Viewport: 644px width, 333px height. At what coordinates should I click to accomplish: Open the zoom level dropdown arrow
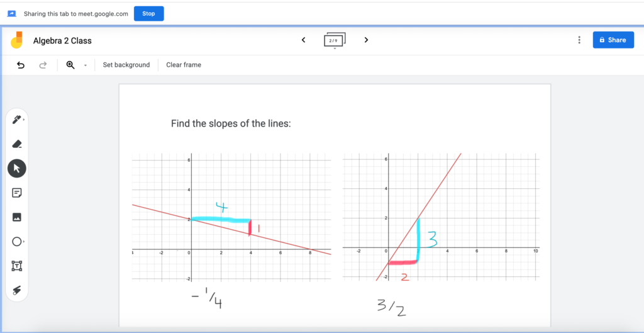point(86,65)
